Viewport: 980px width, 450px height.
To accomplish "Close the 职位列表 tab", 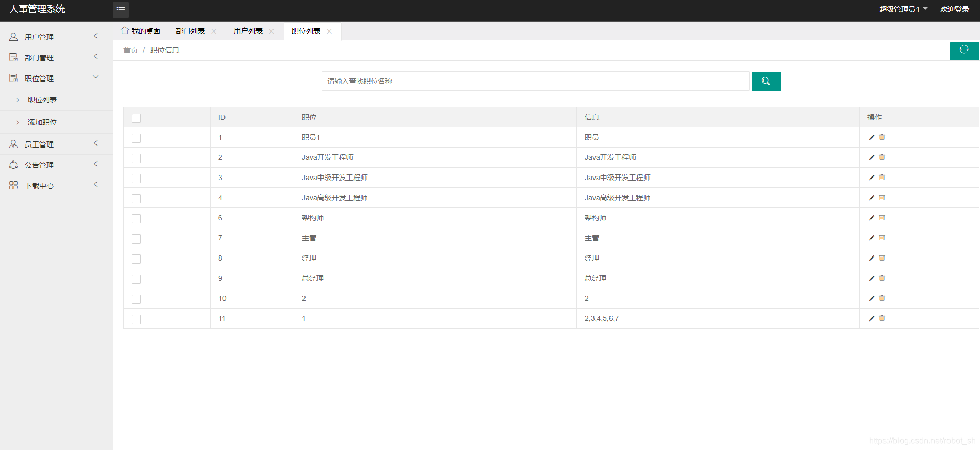I will 329,31.
